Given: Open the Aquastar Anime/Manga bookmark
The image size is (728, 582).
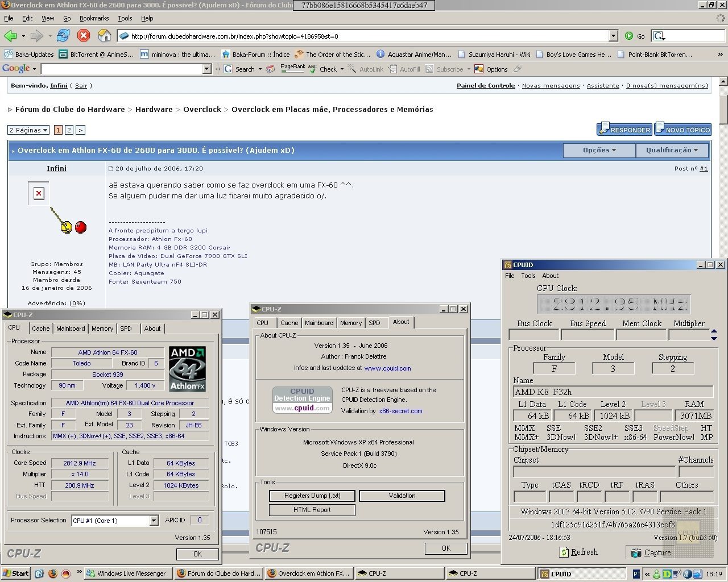Looking at the screenshot, I should tap(414, 55).
